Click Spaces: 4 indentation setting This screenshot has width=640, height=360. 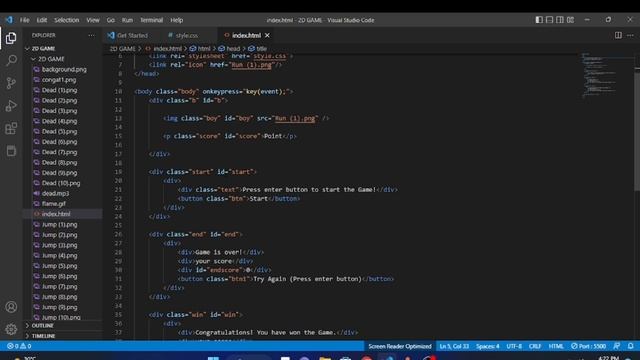tap(487, 346)
